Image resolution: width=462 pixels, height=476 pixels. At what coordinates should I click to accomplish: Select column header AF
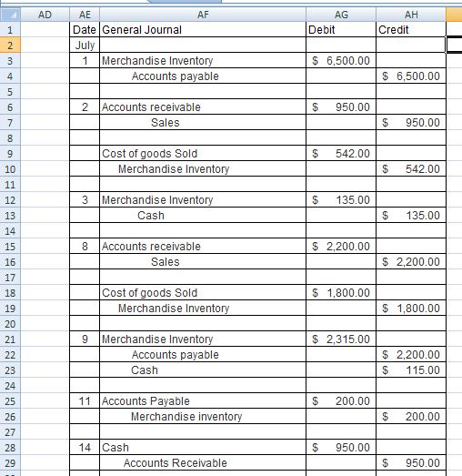pos(203,15)
